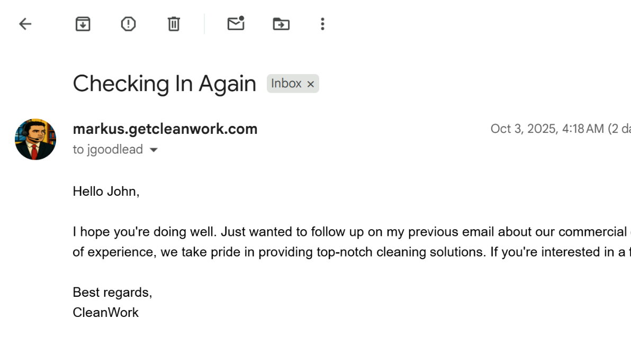Click the Inbox label chip
Image resolution: width=631 pixels, height=364 pixels.
tap(286, 84)
